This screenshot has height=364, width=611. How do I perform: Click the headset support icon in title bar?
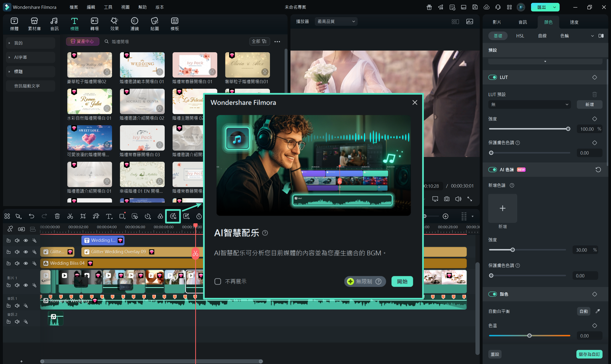[498, 7]
